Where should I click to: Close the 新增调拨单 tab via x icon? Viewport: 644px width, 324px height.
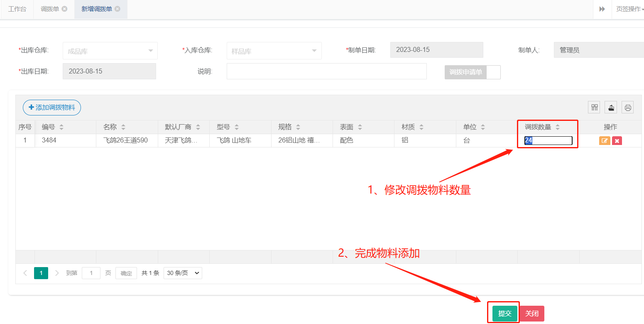point(118,9)
